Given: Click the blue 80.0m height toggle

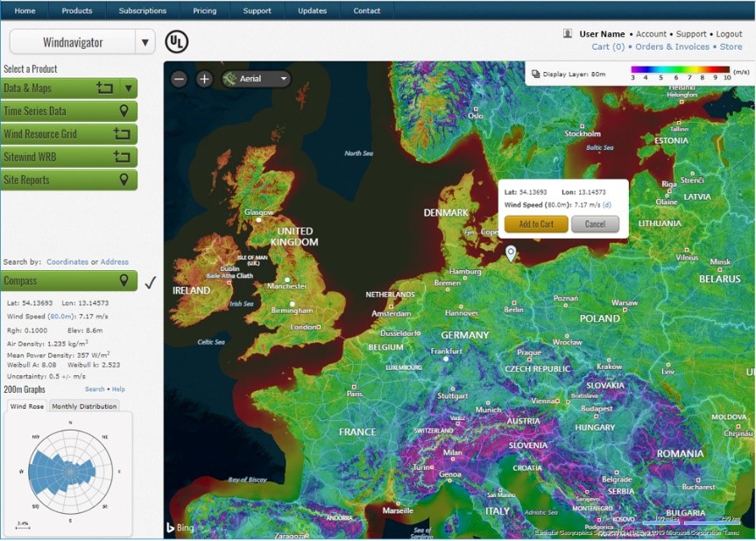Looking at the screenshot, I should pos(59,317).
